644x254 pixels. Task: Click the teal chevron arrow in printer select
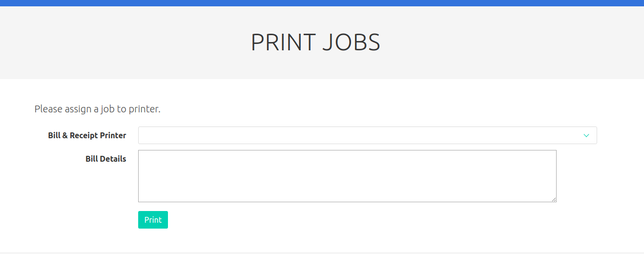pyautogui.click(x=586, y=135)
